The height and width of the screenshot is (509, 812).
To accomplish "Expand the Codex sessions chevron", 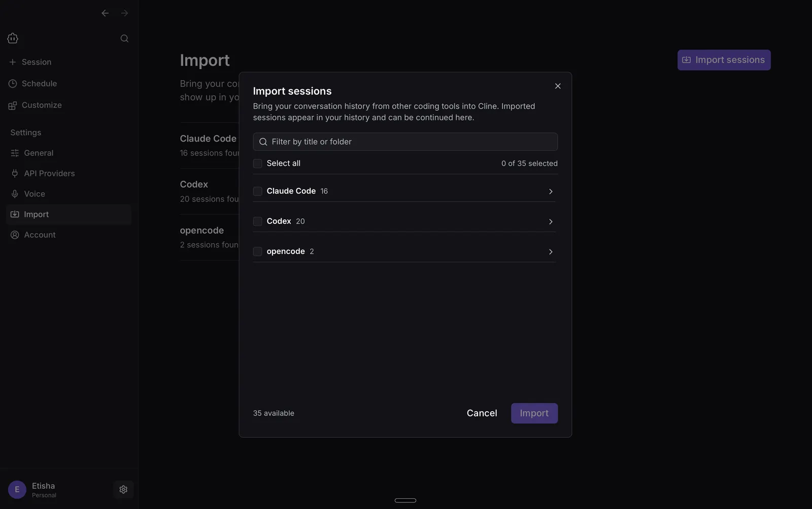I will pyautogui.click(x=551, y=221).
